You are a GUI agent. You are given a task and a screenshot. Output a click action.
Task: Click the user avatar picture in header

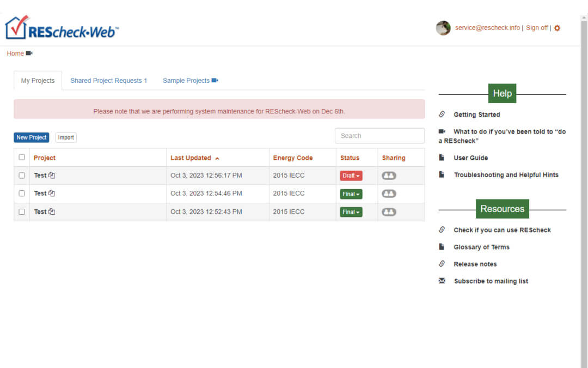443,28
